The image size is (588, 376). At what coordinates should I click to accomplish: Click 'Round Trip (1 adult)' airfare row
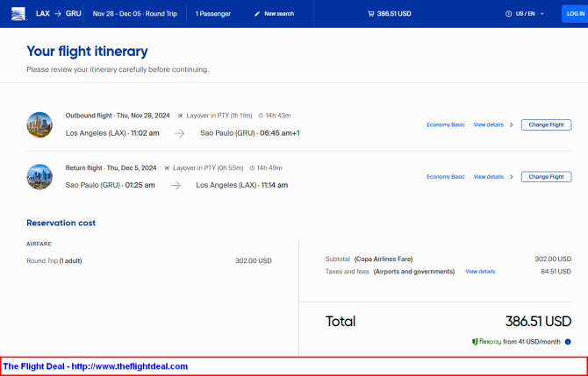tap(149, 261)
